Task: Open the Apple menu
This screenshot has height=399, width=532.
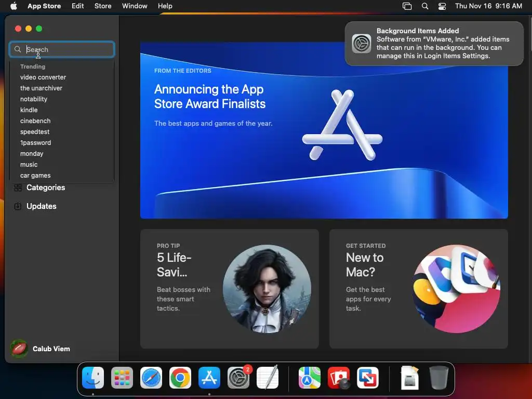Action: (14, 6)
